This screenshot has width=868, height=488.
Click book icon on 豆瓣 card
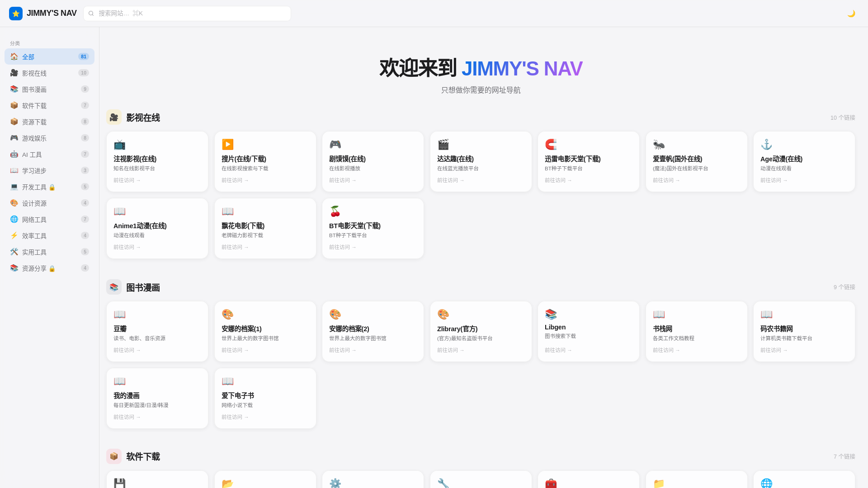click(x=119, y=314)
